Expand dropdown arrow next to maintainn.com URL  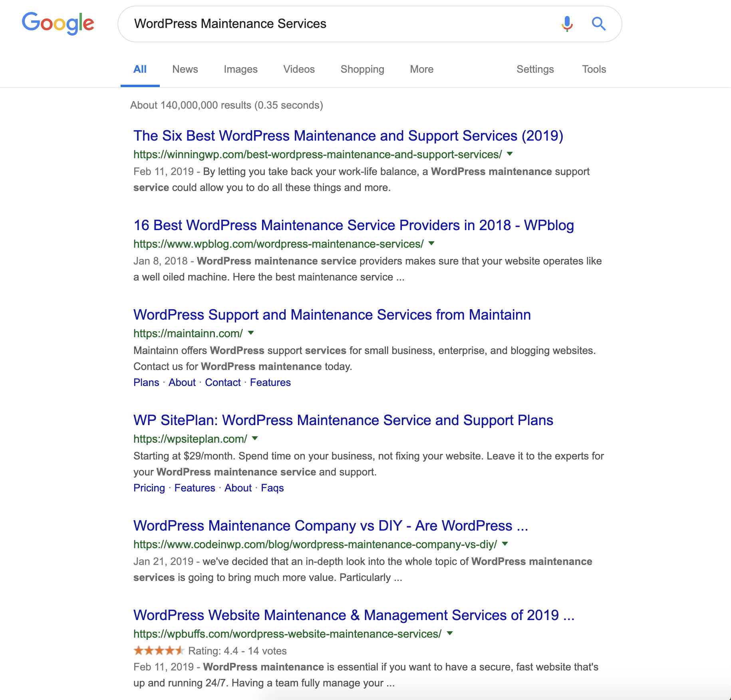pos(251,333)
